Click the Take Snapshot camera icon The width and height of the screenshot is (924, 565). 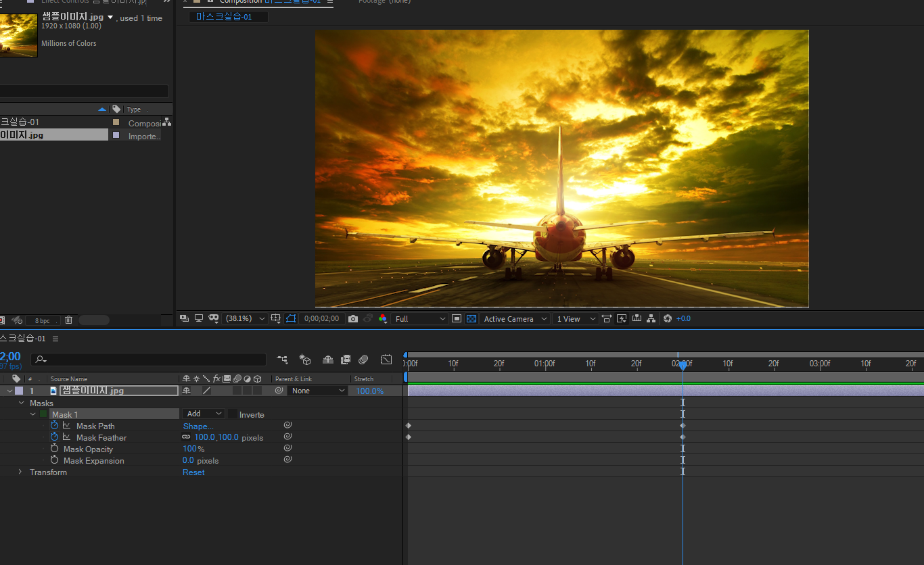click(x=353, y=318)
